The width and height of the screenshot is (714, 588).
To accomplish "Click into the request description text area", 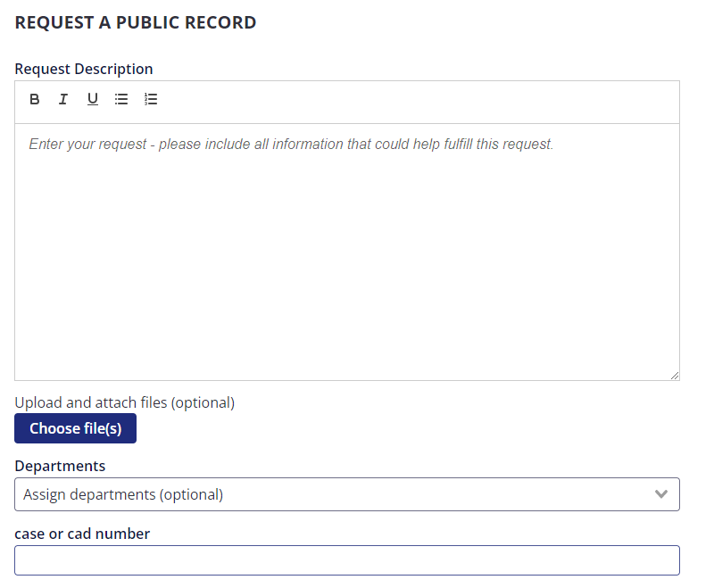I will (x=347, y=252).
